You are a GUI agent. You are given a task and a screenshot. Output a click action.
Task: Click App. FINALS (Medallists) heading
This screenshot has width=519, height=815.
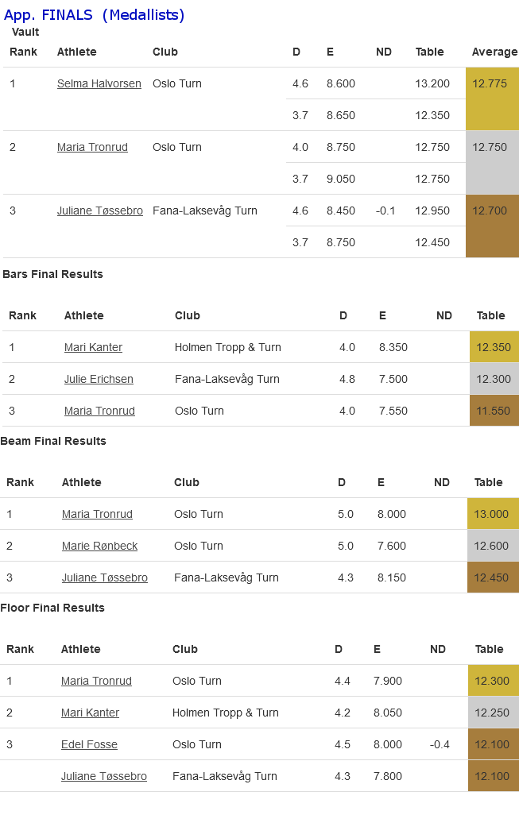click(x=94, y=15)
